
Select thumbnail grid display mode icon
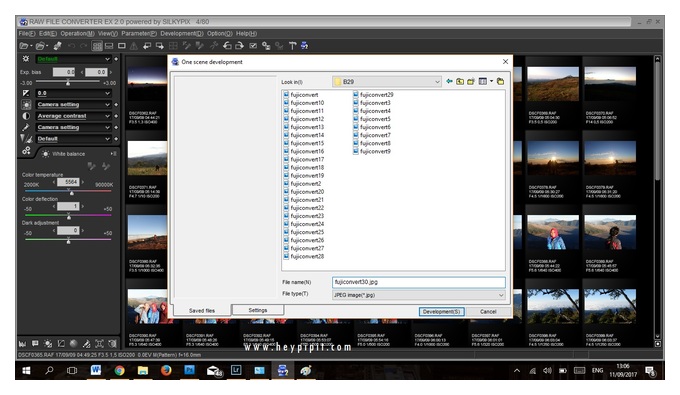[x=97, y=46]
